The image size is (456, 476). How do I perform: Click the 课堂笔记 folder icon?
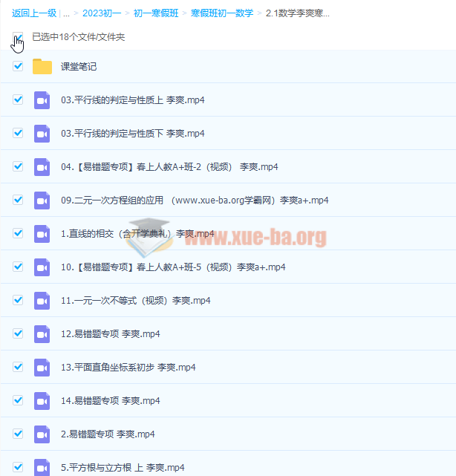[x=42, y=67]
